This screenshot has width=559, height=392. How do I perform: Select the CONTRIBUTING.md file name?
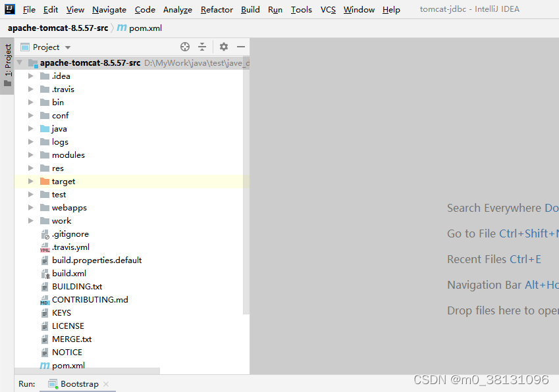(90, 300)
